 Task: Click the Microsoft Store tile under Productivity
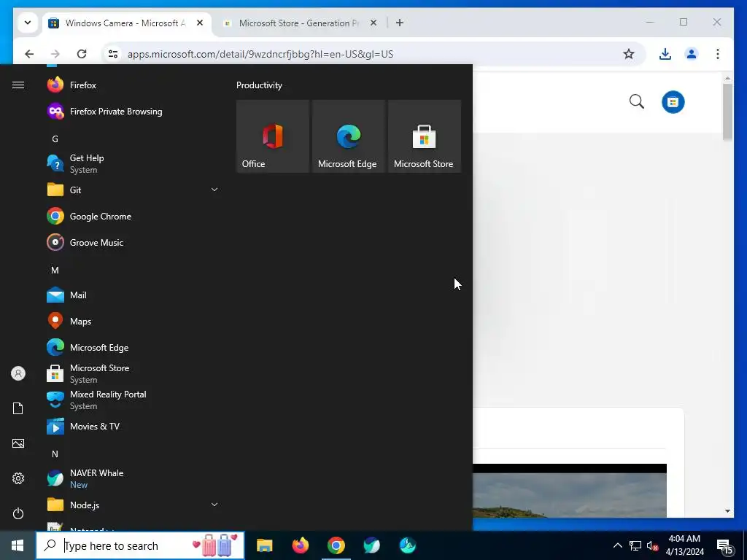tap(425, 136)
